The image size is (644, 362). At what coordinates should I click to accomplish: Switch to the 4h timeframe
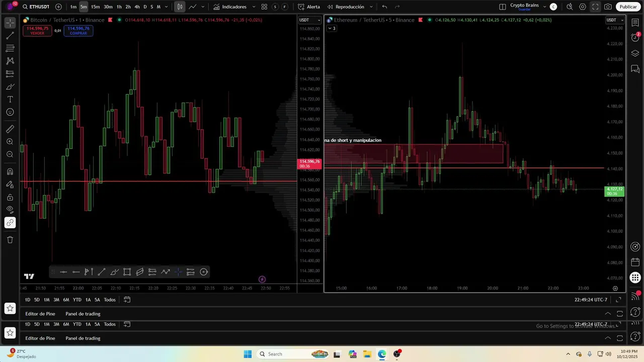137,7
